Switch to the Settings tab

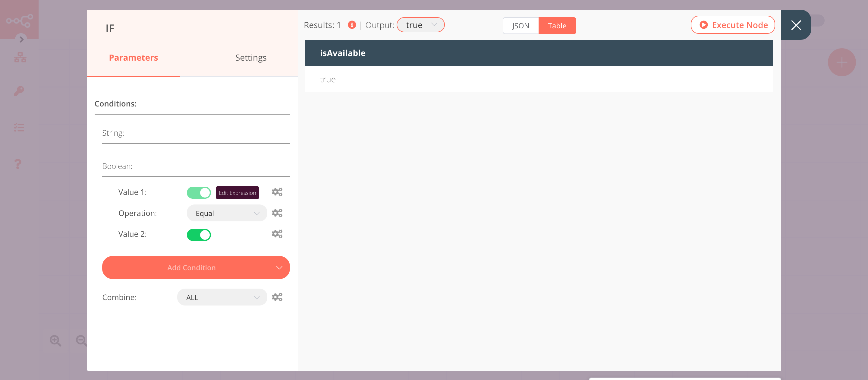click(x=251, y=57)
